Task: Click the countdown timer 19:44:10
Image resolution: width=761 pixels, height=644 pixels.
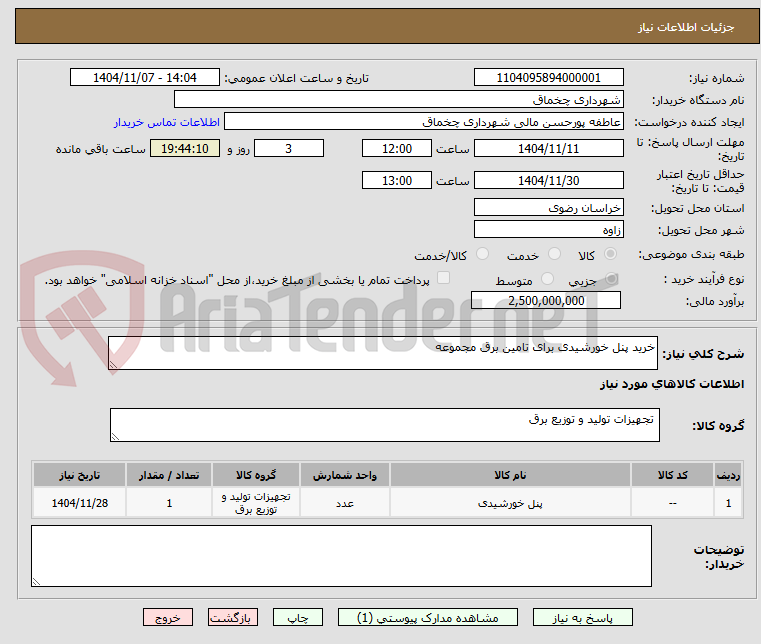Action: pyautogui.click(x=185, y=148)
